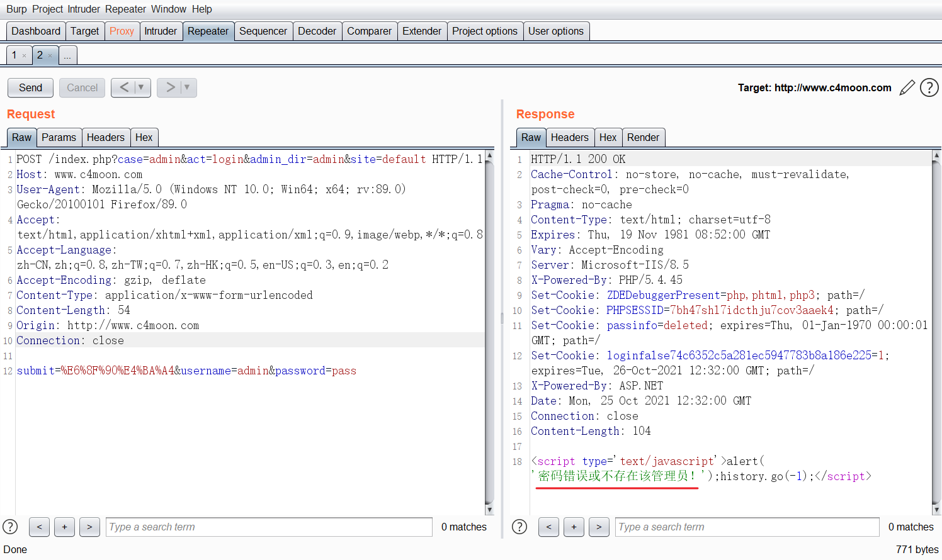
Task: Open the Burp menu
Action: pyautogui.click(x=16, y=9)
